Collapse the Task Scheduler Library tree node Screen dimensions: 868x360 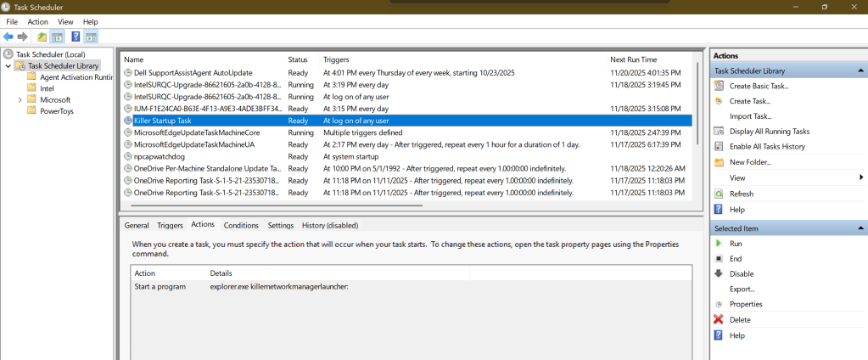tap(8, 65)
